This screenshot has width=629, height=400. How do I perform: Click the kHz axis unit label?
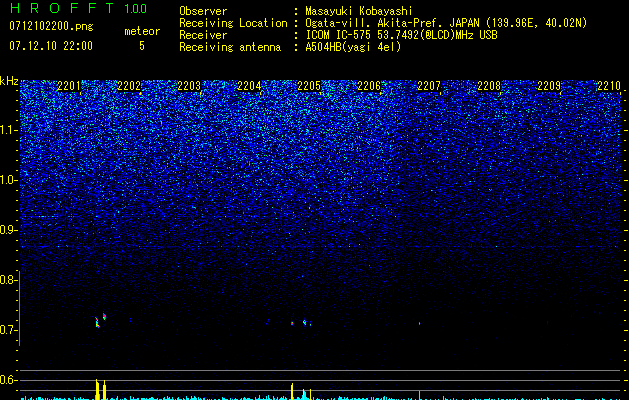(9, 81)
